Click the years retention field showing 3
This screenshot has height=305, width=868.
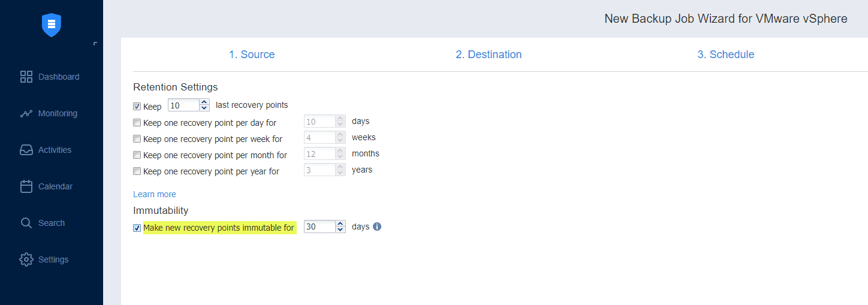(x=320, y=170)
